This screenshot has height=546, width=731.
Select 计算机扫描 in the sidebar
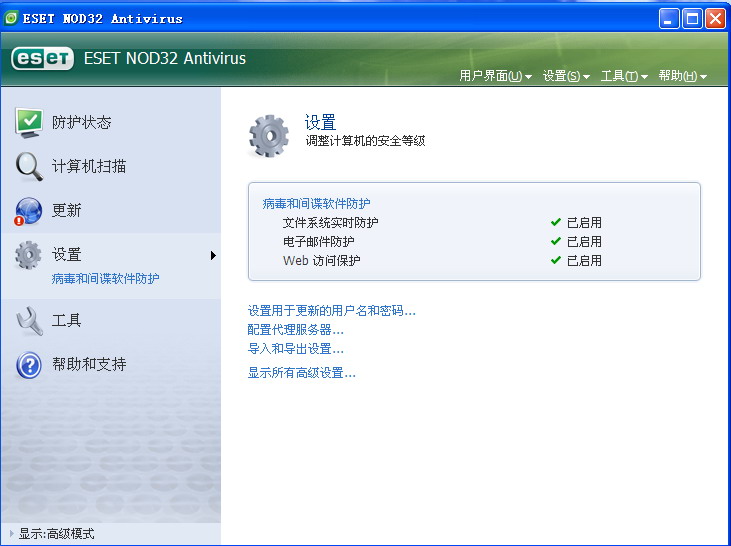[x=89, y=166]
